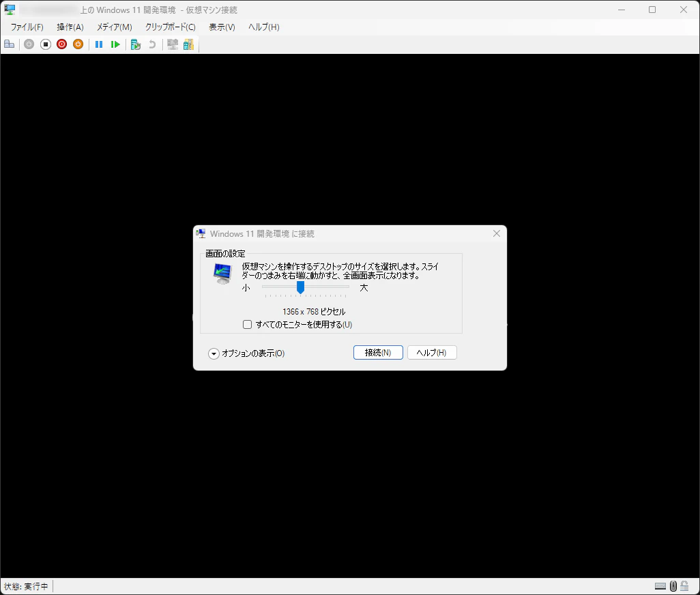Screen dimensions: 700x595
Task: Click the share/USB resources toolbar icon
Action: (189, 44)
